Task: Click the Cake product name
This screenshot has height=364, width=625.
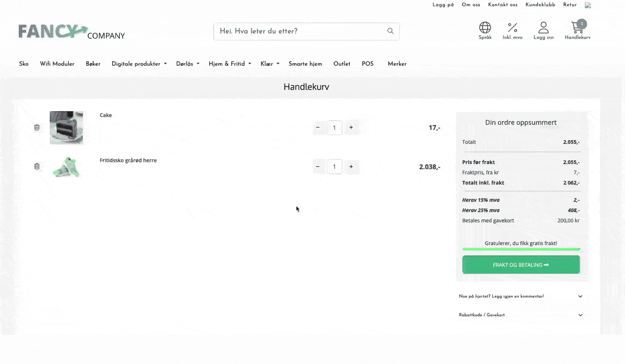Action: pyautogui.click(x=106, y=115)
